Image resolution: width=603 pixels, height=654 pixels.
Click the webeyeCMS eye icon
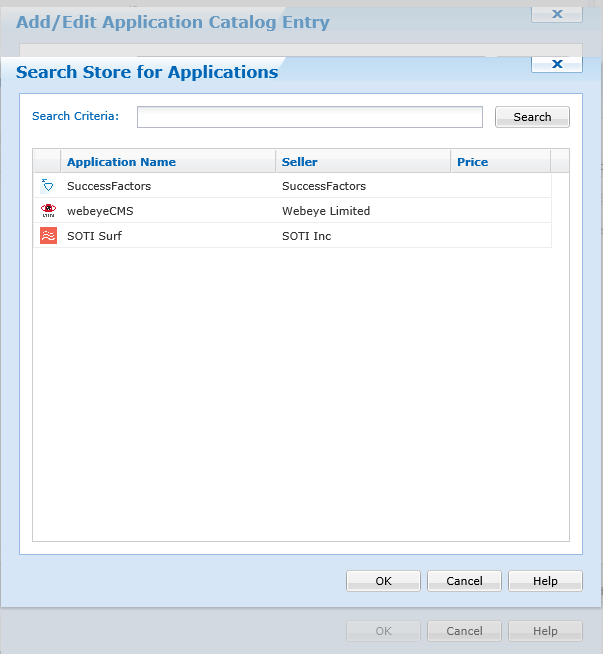48,211
